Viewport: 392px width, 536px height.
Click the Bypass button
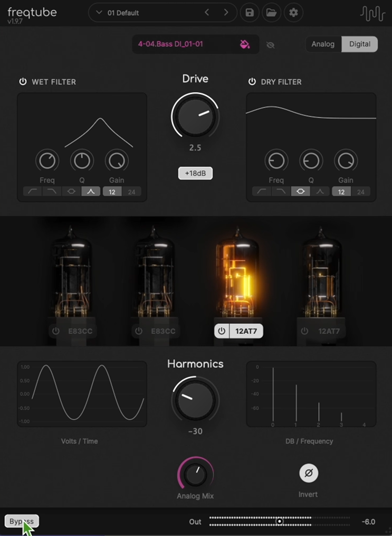pos(22,521)
